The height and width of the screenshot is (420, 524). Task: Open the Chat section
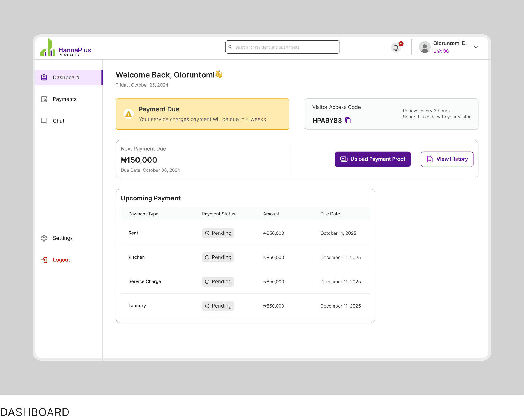pos(58,121)
